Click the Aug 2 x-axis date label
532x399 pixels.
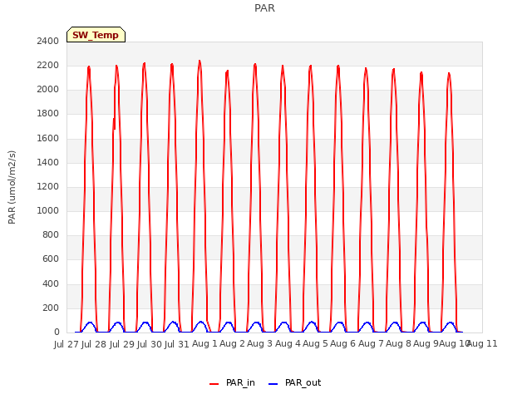[x=232, y=343]
